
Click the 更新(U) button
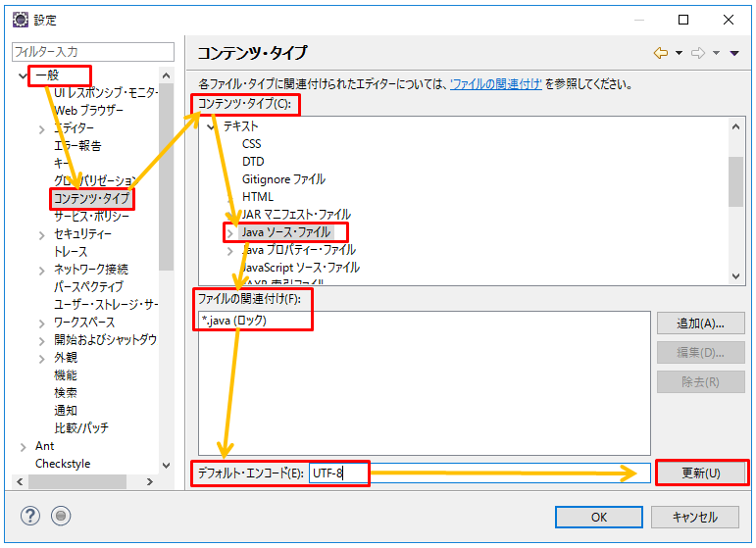[x=700, y=473]
